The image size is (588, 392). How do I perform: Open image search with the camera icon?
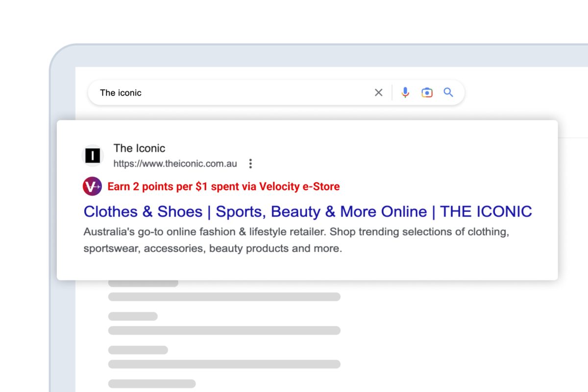pos(427,92)
